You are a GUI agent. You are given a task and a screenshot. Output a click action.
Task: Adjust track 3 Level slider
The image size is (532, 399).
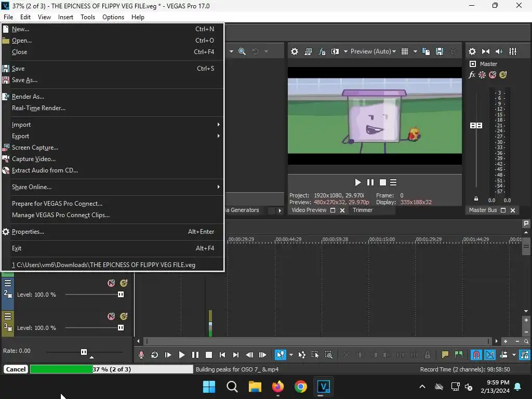pos(121,328)
